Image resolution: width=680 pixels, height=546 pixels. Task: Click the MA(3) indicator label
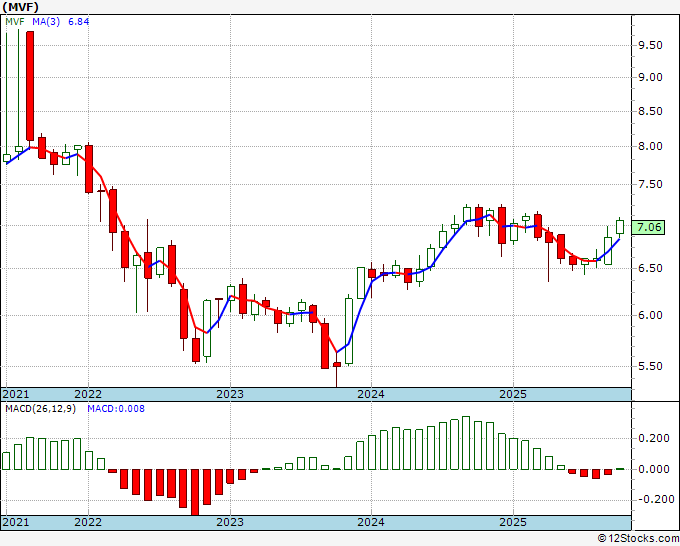(46, 21)
